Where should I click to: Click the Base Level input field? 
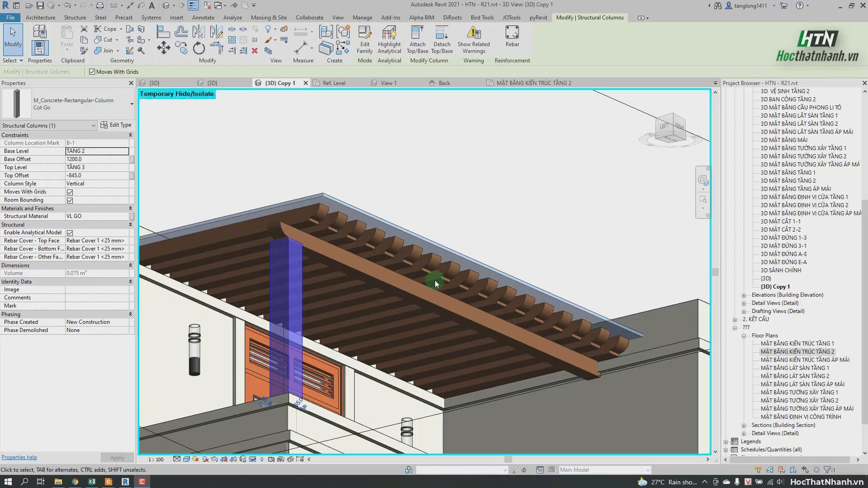pyautogui.click(x=97, y=151)
